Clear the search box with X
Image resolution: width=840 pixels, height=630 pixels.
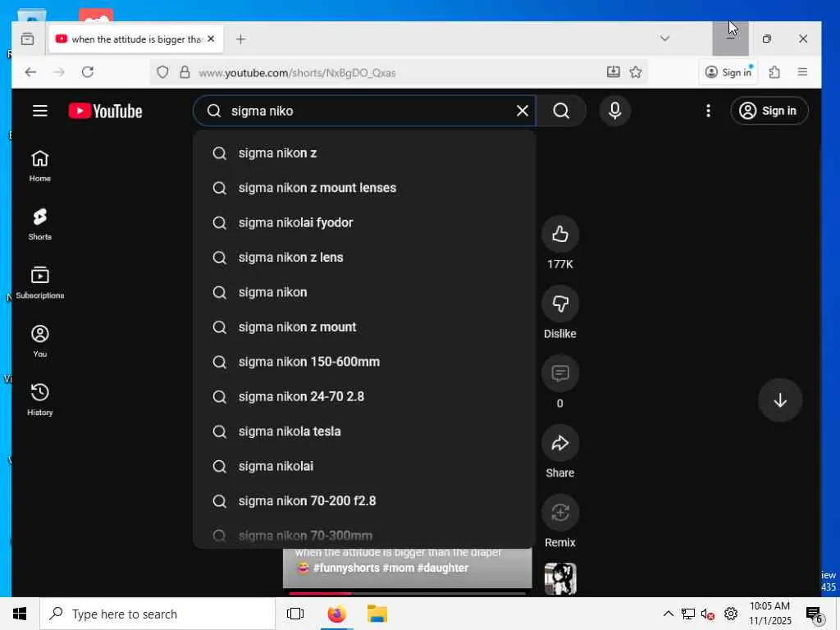(x=523, y=111)
